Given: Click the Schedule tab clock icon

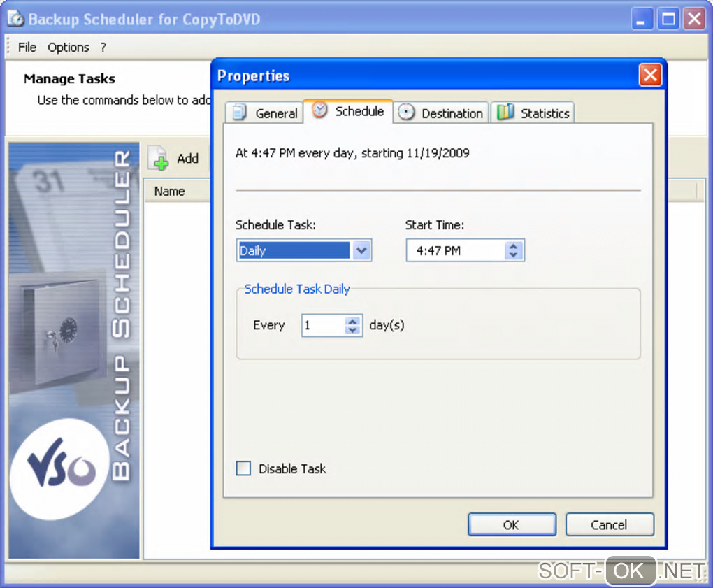Looking at the screenshot, I should (x=319, y=110).
